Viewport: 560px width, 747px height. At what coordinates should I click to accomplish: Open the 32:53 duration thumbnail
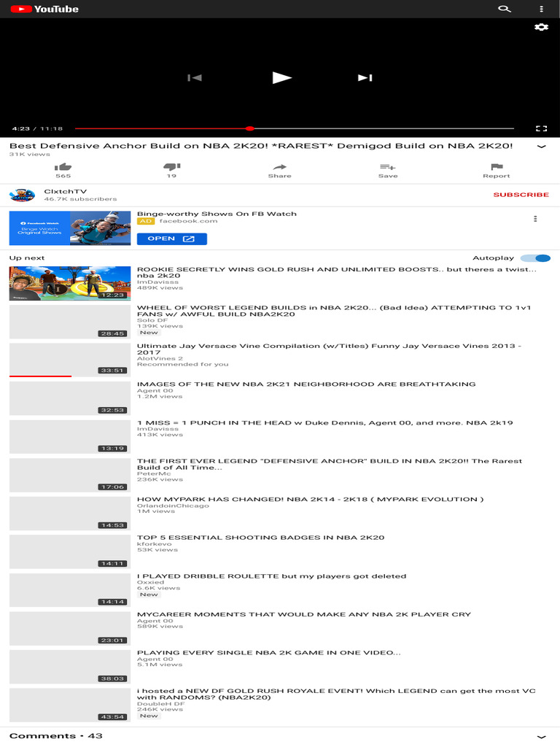point(70,398)
